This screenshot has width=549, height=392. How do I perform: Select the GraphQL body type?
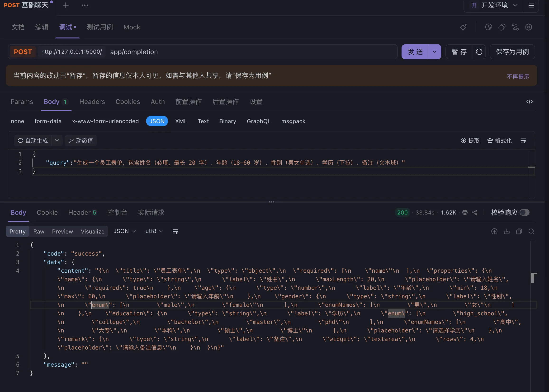pyautogui.click(x=258, y=121)
